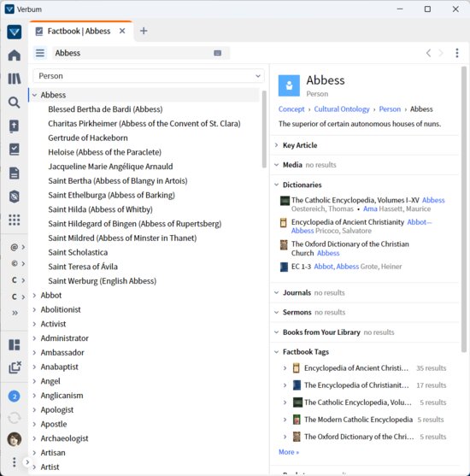Screen dimensions: 470x476
Task: Open the Bible book icon with cross
Action: point(15,126)
